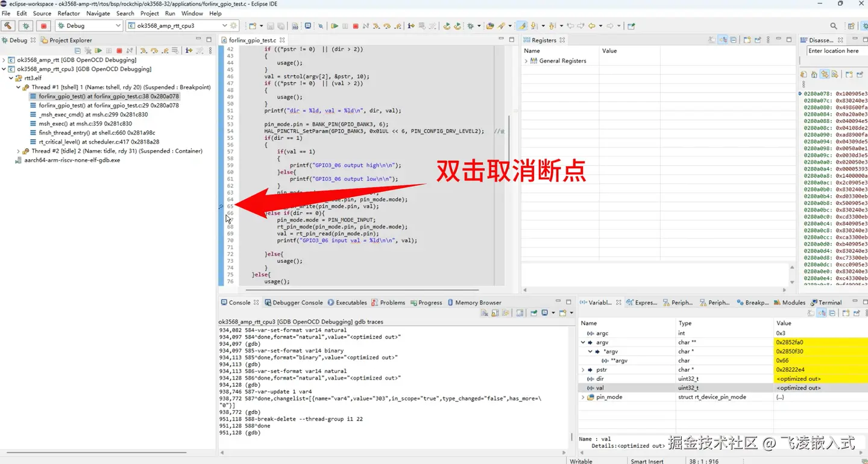Screen dimensions: 868x464
Task: Select the rt_critical_level() stack frame
Action: [95, 142]
